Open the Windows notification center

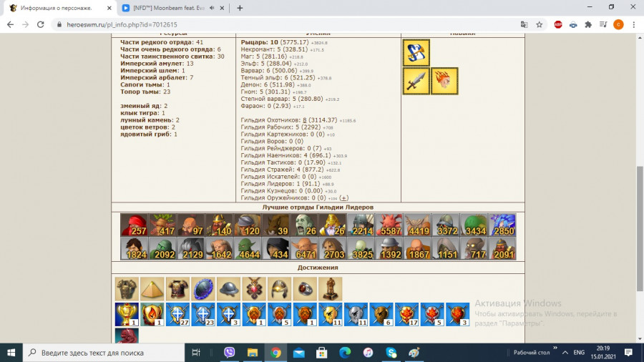(x=628, y=353)
